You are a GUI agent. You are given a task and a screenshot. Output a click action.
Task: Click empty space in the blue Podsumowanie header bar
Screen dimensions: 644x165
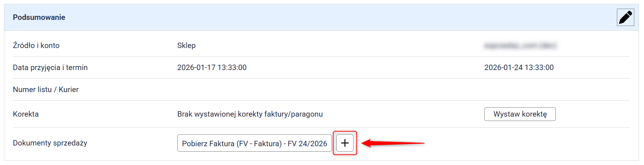click(x=325, y=17)
